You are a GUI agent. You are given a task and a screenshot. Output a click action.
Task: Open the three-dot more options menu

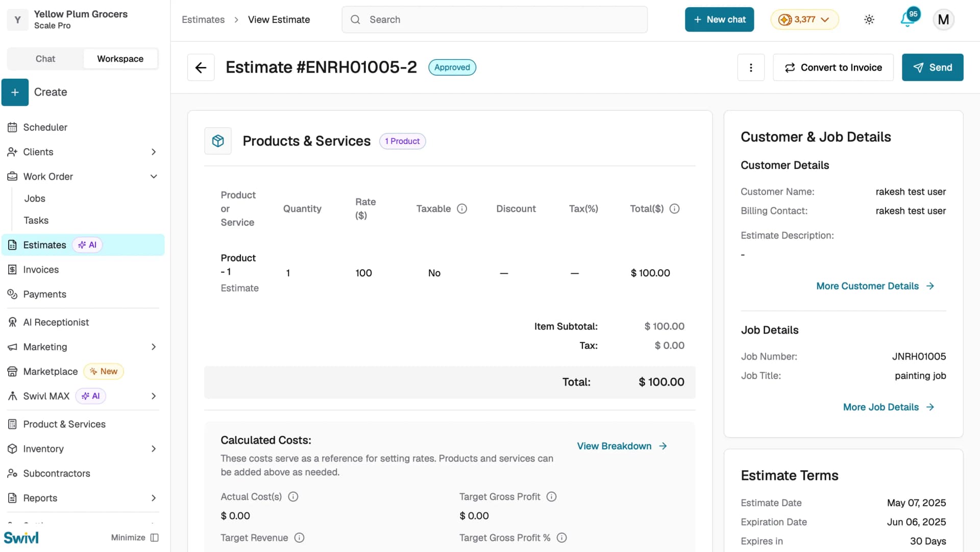[751, 67]
